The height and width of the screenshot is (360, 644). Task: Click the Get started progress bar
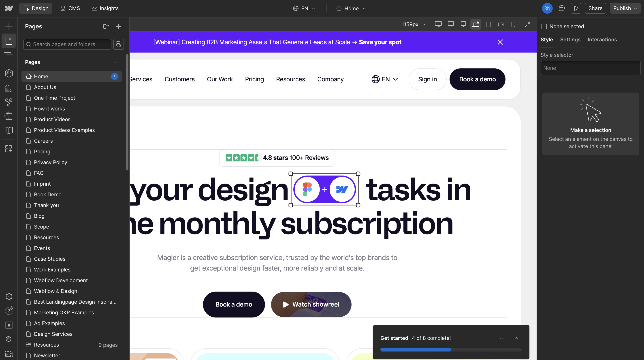point(451,350)
